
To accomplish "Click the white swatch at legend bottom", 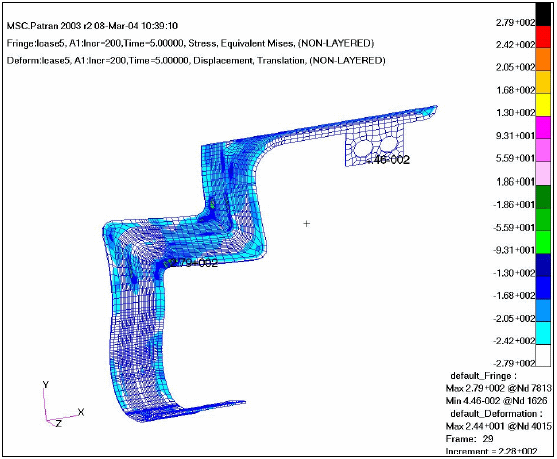I will (543, 356).
